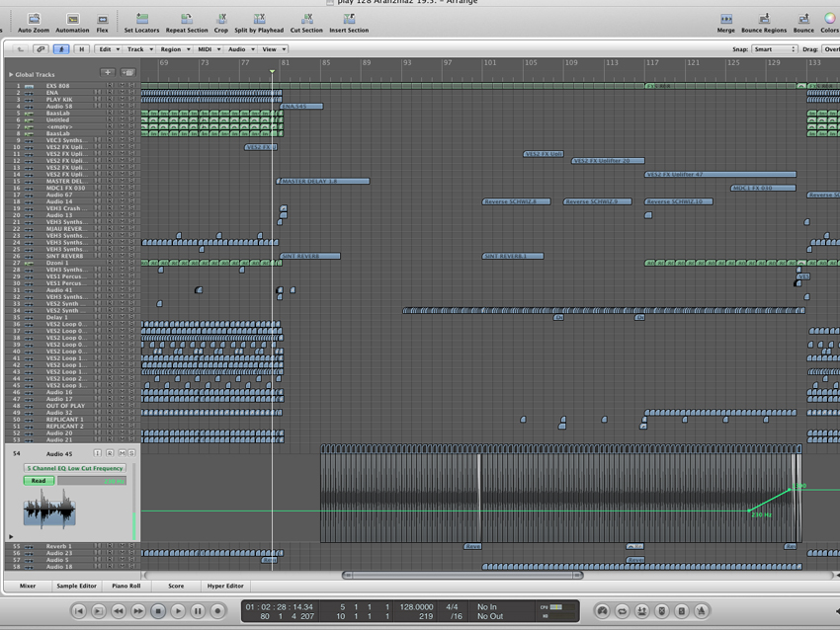Click the 230 Hz automation value slider

pos(92,481)
